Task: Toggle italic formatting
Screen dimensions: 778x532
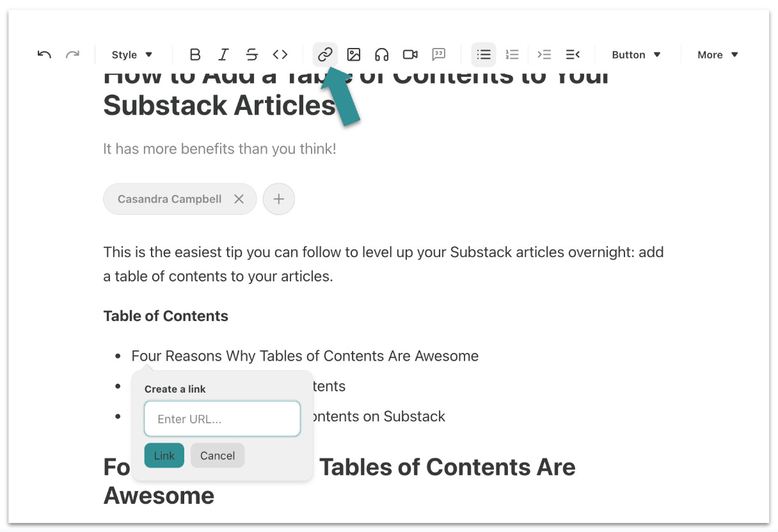Action: click(223, 55)
